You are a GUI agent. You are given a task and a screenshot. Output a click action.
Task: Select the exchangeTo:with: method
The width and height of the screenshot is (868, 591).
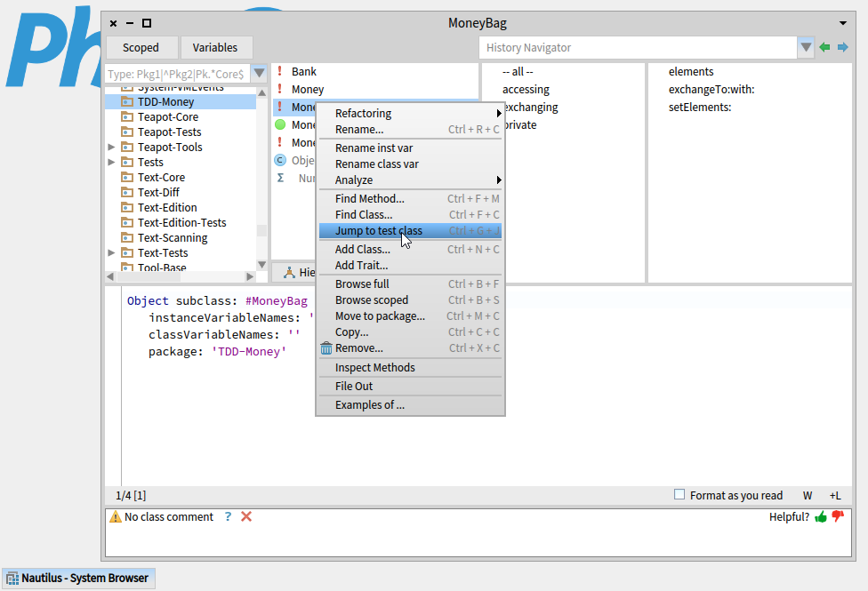click(x=711, y=89)
